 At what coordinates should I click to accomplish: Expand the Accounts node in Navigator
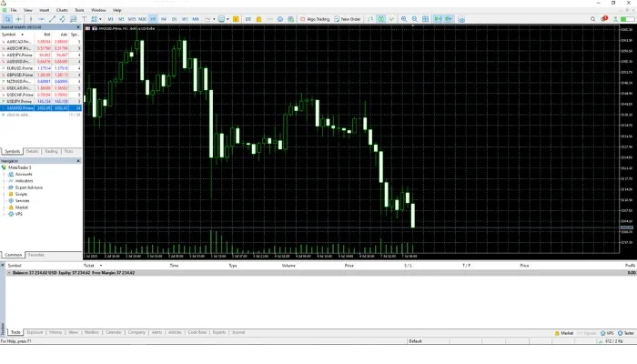click(5, 173)
